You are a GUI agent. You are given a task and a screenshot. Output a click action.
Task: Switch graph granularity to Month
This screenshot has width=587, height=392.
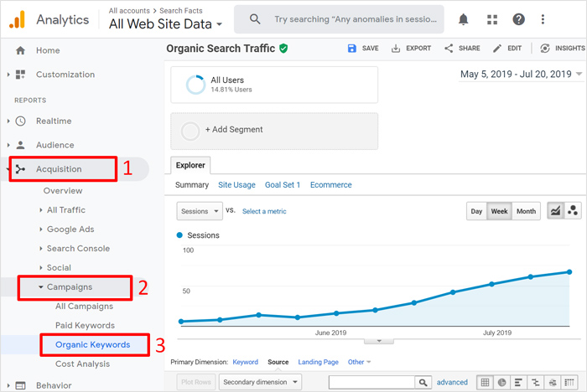526,211
